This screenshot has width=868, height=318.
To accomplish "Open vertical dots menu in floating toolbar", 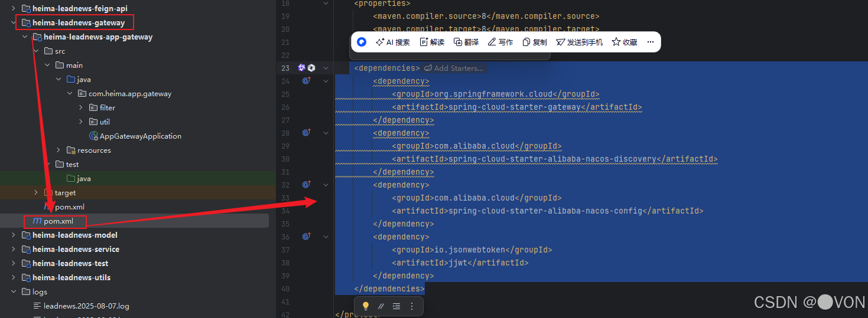I will point(412,306).
